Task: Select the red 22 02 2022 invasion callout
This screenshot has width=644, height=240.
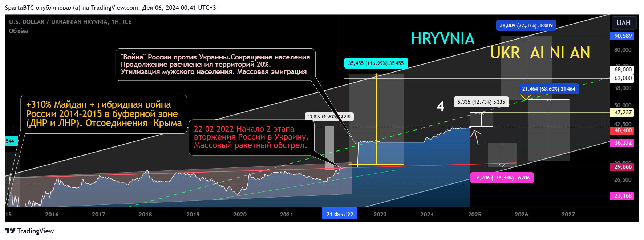Action: pos(251,137)
